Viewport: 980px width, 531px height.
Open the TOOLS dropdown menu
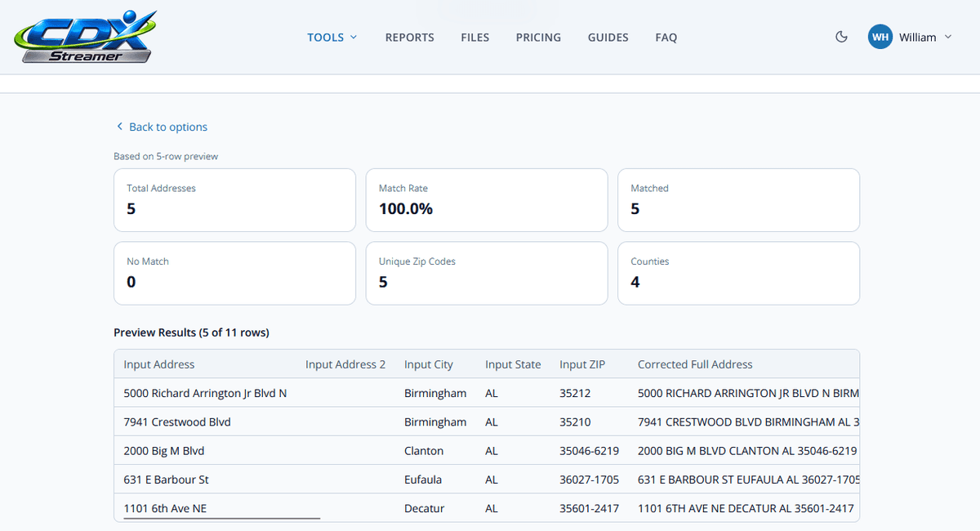coord(332,37)
